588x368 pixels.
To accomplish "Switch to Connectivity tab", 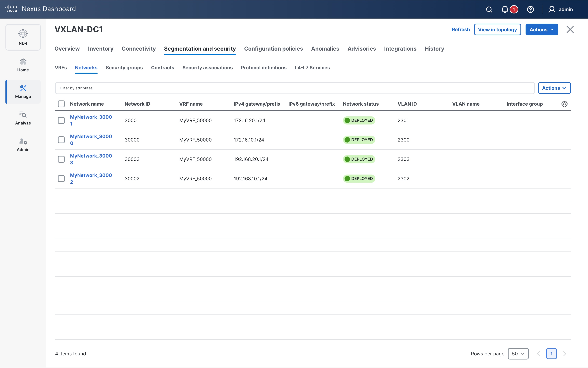I will coord(139,49).
